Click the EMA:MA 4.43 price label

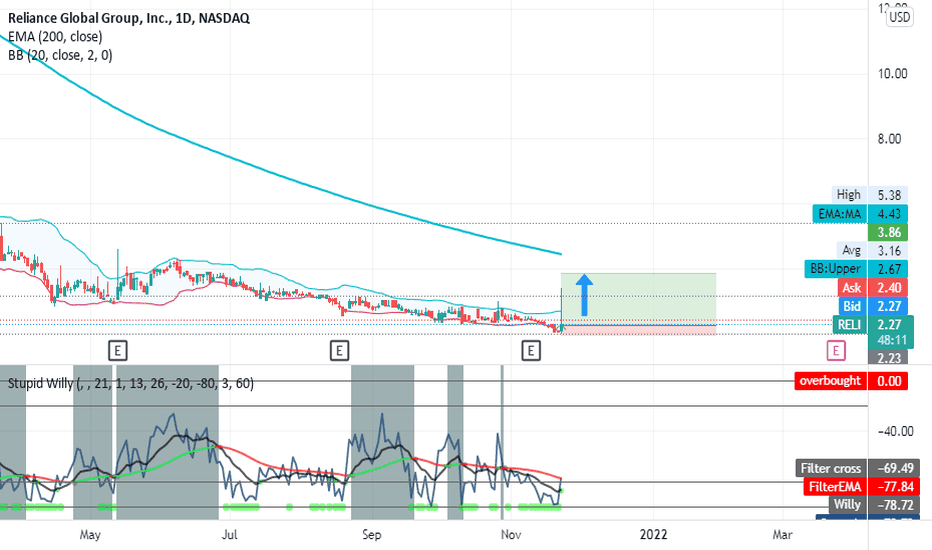[x=860, y=213]
